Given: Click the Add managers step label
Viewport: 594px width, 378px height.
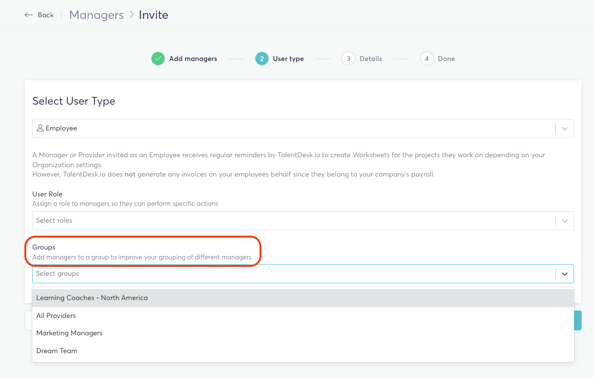Looking at the screenshot, I should pyautogui.click(x=193, y=59).
